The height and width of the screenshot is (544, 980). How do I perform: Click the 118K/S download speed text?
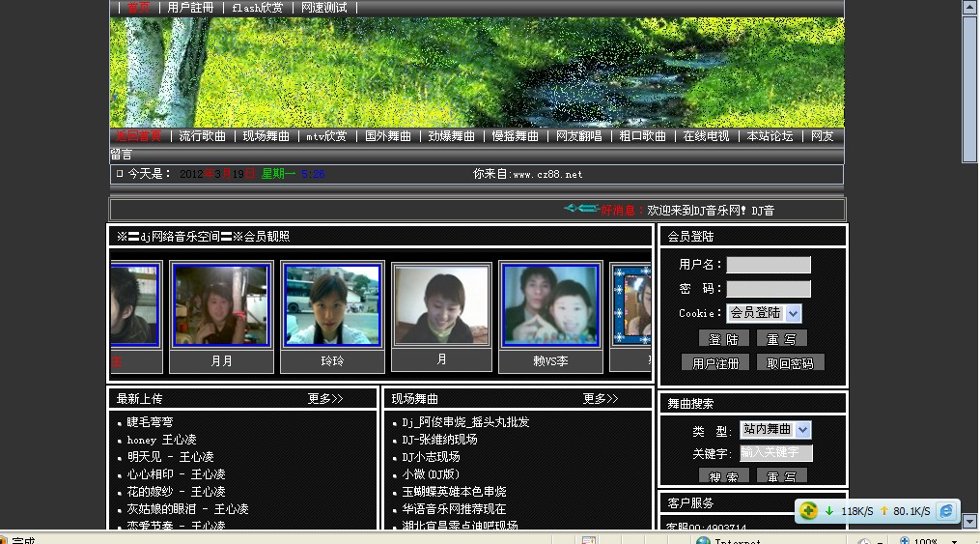856,511
